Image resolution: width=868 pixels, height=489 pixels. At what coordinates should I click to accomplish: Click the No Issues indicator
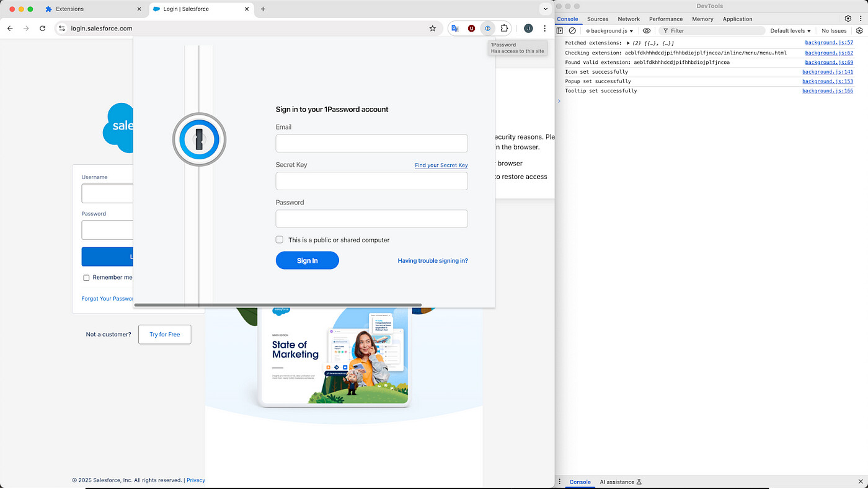pyautogui.click(x=834, y=31)
